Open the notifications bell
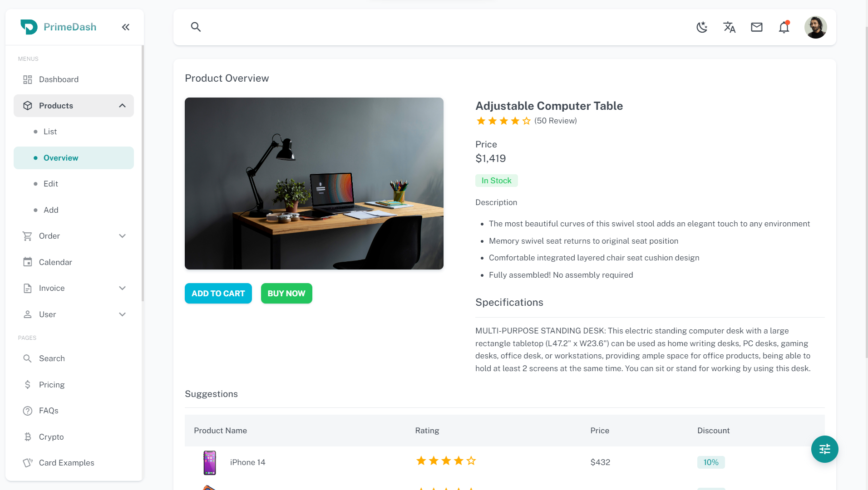 pyautogui.click(x=784, y=27)
